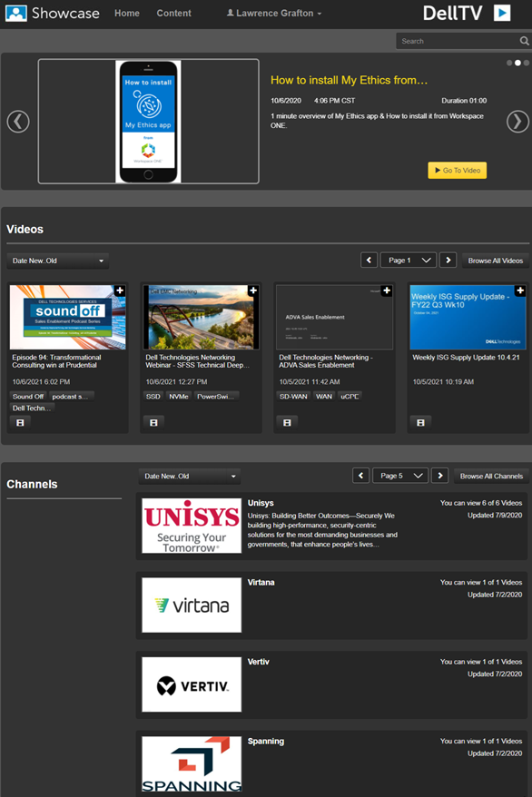Show previous featured video with left arrow
532x797 pixels.
click(x=18, y=122)
